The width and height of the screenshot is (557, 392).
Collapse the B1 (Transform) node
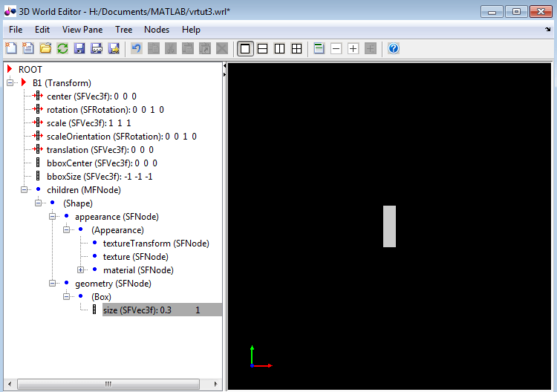pos(10,82)
